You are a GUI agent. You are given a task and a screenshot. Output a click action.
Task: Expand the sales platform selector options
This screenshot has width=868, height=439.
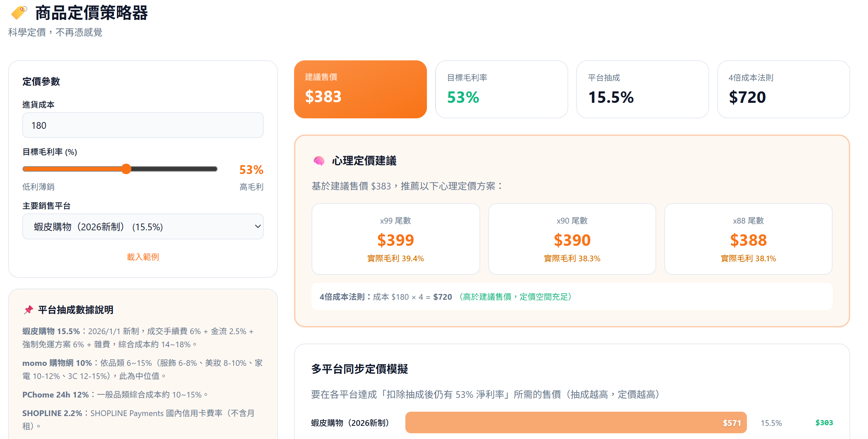(x=143, y=226)
